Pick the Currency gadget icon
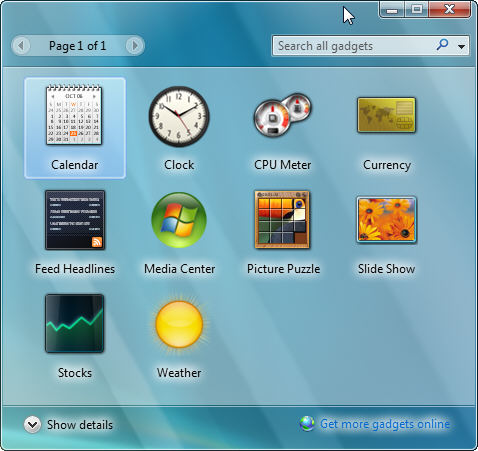Image resolution: width=478 pixels, height=451 pixels. (x=386, y=115)
